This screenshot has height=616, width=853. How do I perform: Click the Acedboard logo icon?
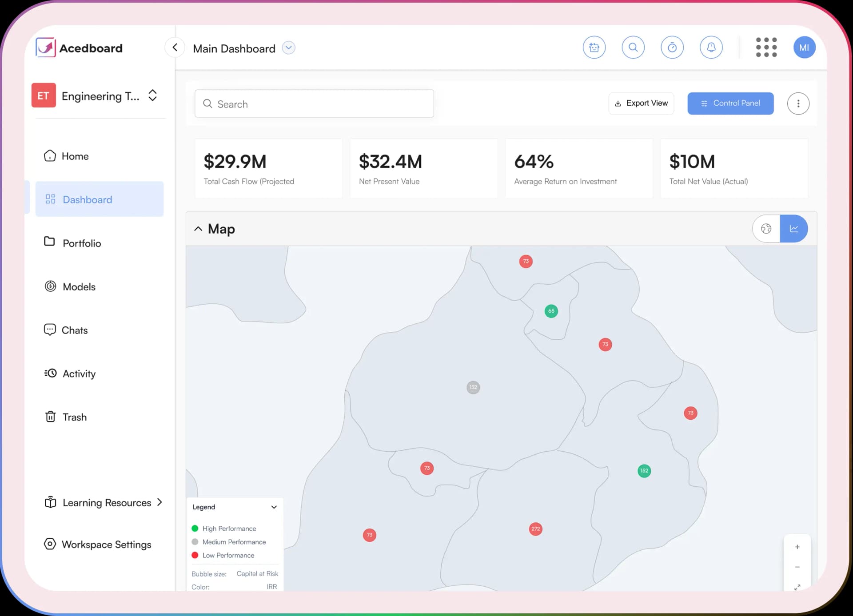(x=46, y=48)
